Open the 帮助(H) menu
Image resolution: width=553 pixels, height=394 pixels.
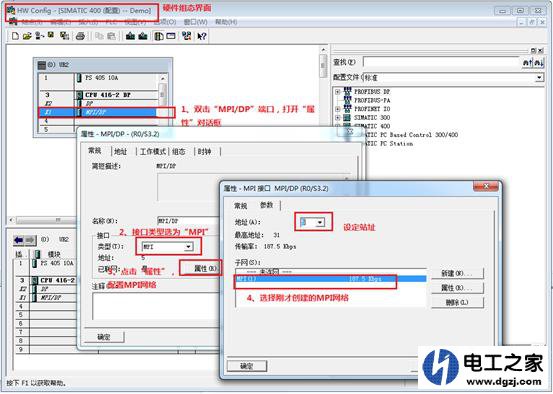pos(226,22)
